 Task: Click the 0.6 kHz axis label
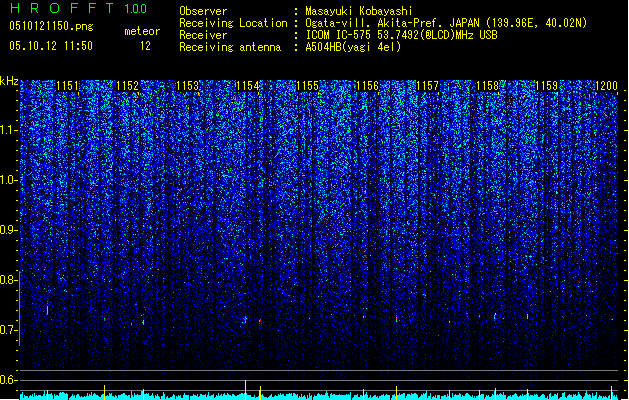click(x=9, y=380)
